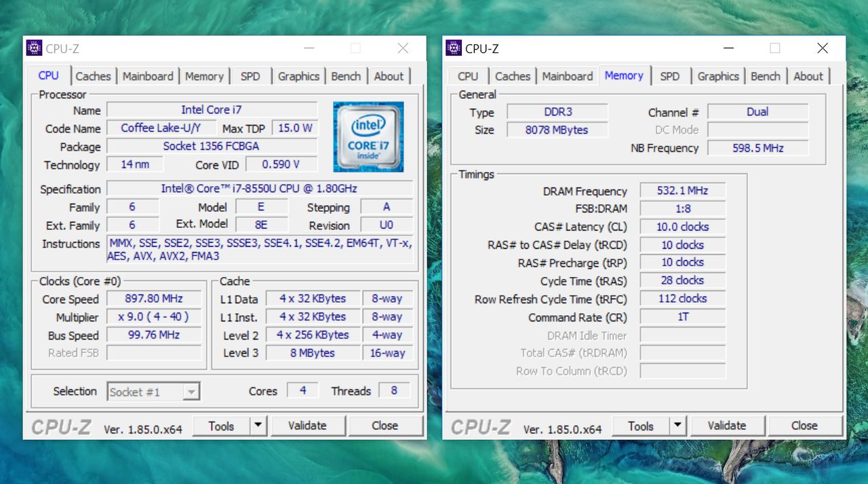
Task: Click Close button in right window
Action: [x=804, y=426]
